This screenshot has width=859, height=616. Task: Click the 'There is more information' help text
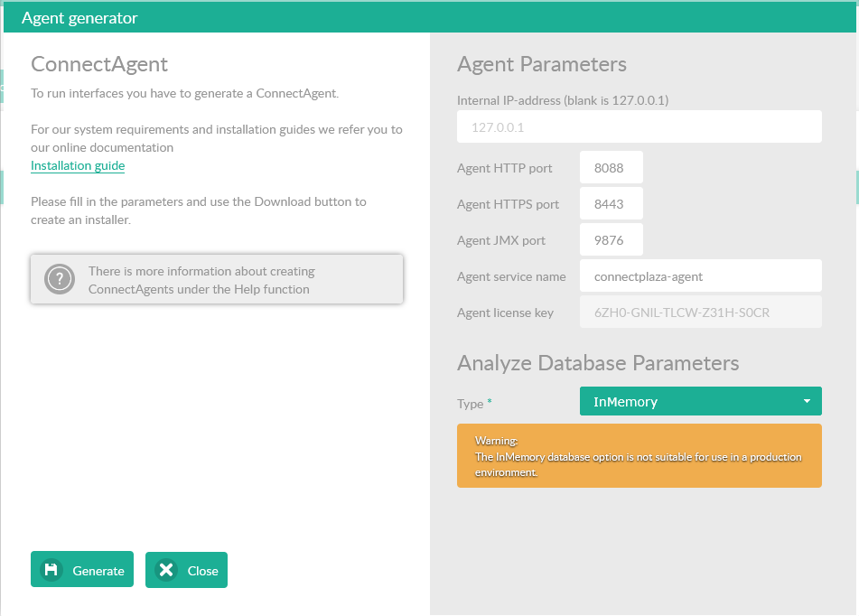201,280
